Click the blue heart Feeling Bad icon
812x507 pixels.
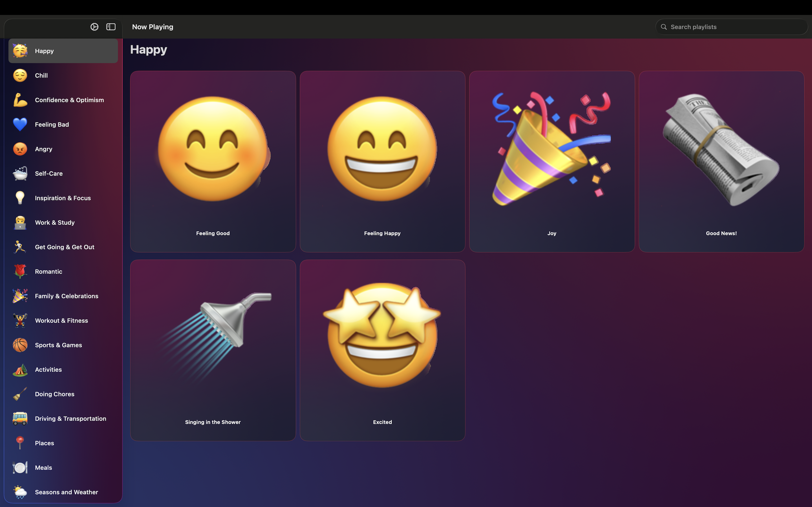point(20,124)
